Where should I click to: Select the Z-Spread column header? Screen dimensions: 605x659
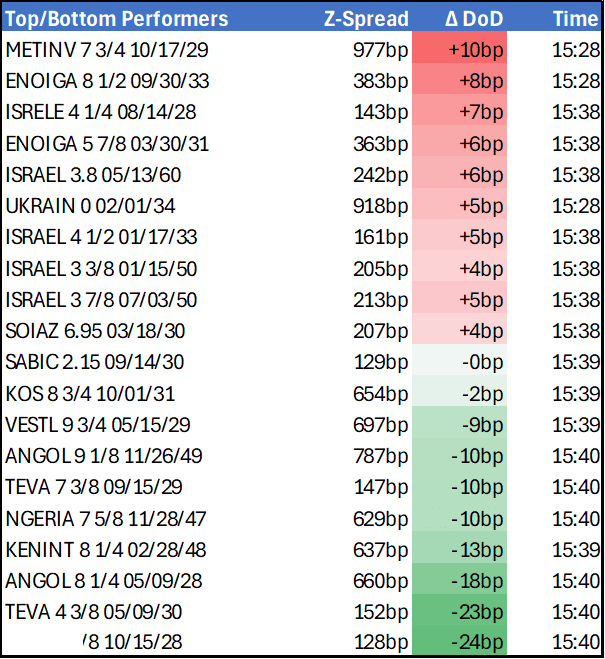(x=366, y=19)
